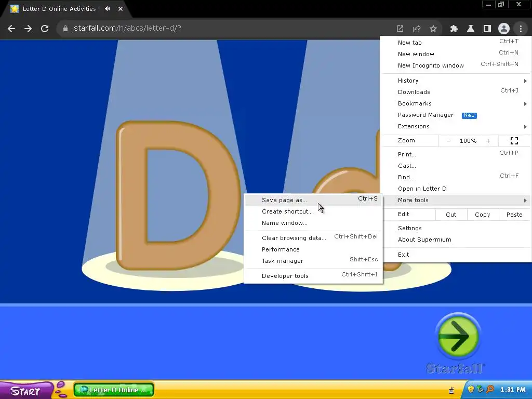Open Performance from the submenu
The image size is (532, 399).
coord(313,249)
